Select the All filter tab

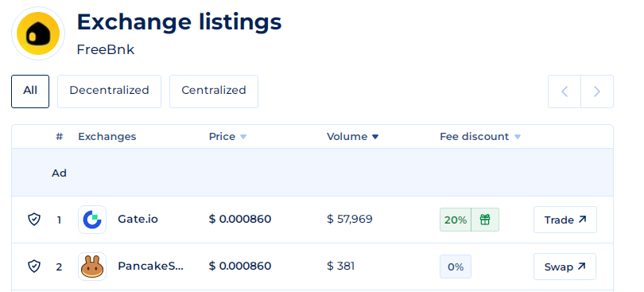tap(30, 91)
